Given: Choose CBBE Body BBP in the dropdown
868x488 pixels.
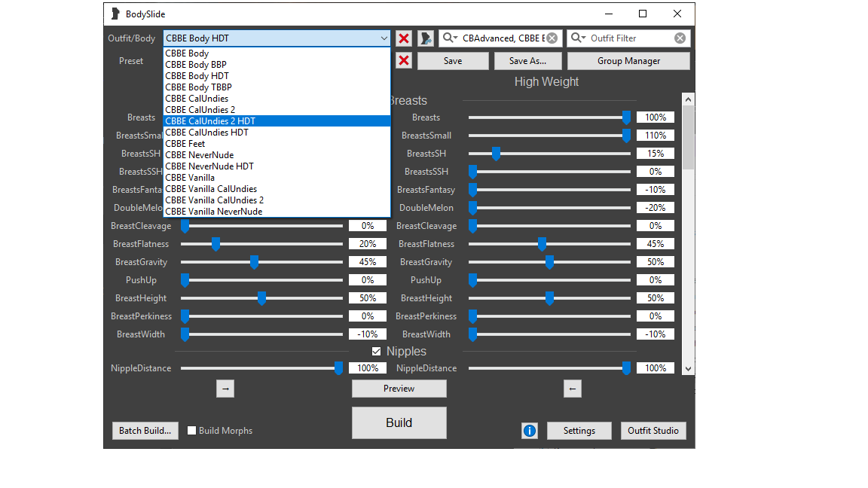Looking at the screenshot, I should tap(277, 65).
